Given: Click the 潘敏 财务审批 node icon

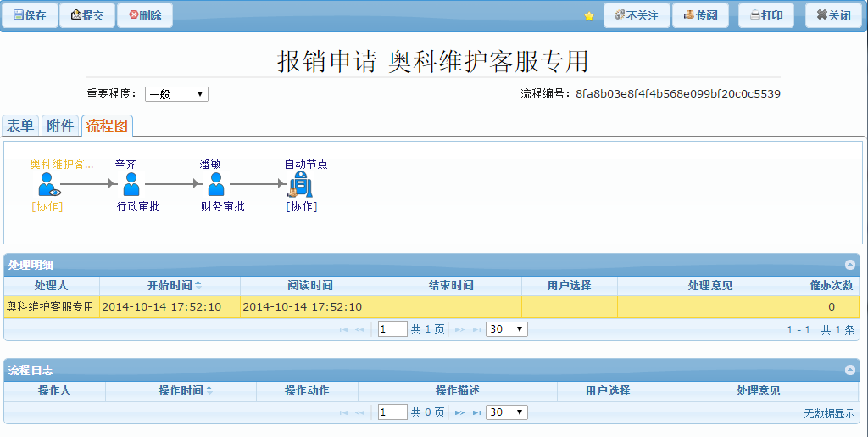Looking at the screenshot, I should click(215, 184).
